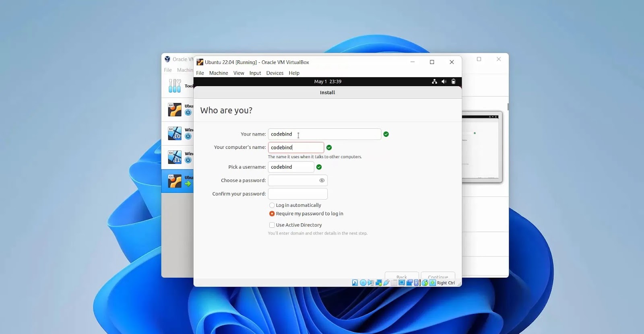Select the powered-off Ubuntu VM in Manager
The image size is (644, 334).
click(x=178, y=109)
